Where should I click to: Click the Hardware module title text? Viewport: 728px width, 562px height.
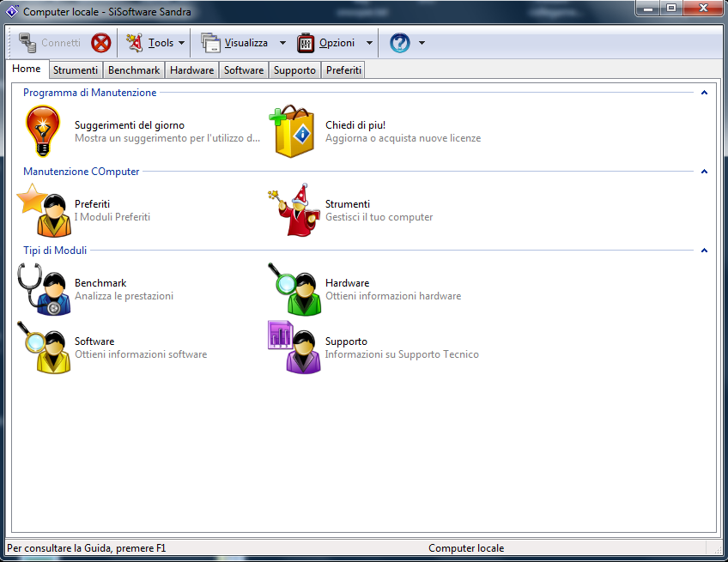pos(348,283)
